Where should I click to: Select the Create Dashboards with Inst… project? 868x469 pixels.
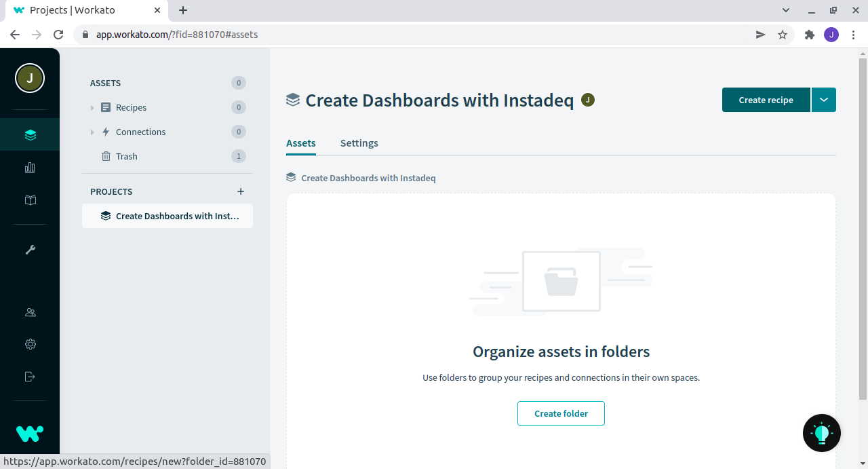tap(167, 216)
